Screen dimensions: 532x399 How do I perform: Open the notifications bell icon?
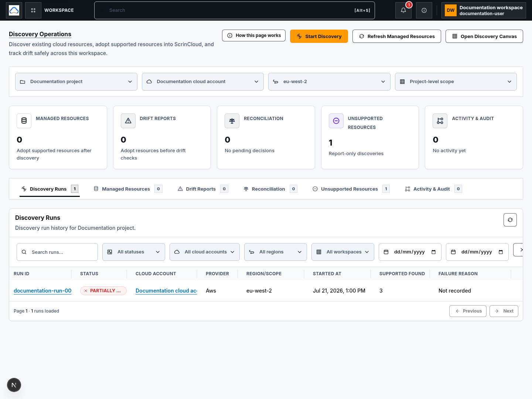pos(403,10)
